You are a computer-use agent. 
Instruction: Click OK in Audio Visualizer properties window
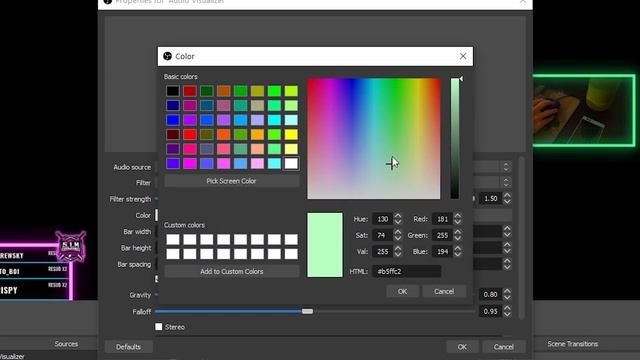coord(462,347)
